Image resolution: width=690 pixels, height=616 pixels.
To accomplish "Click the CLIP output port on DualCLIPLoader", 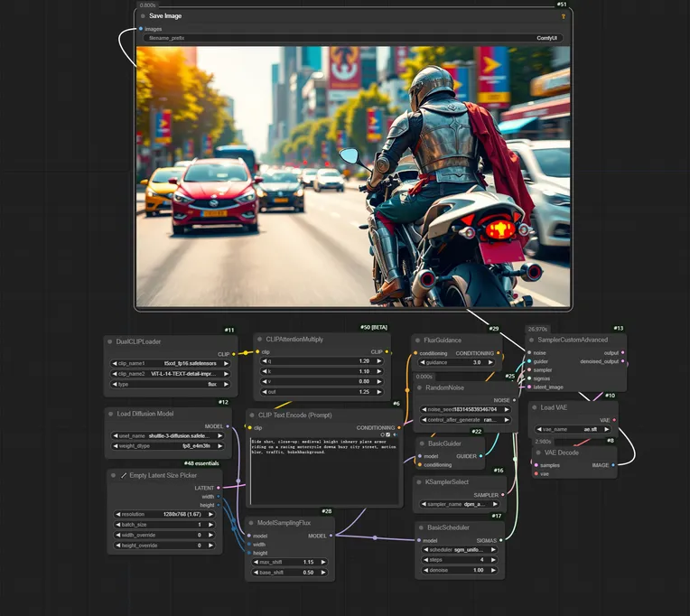I will (x=233, y=354).
